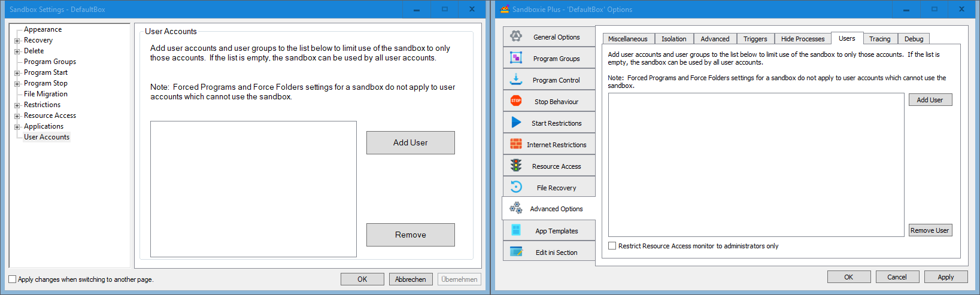Click the Program Groups icon
980x295 pixels.
pos(516,58)
